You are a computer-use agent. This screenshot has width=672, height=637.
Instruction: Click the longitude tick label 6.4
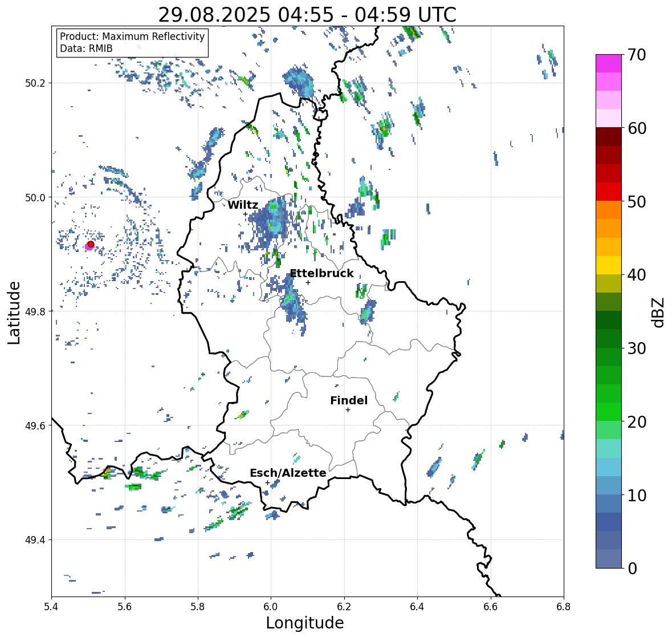coord(417,607)
